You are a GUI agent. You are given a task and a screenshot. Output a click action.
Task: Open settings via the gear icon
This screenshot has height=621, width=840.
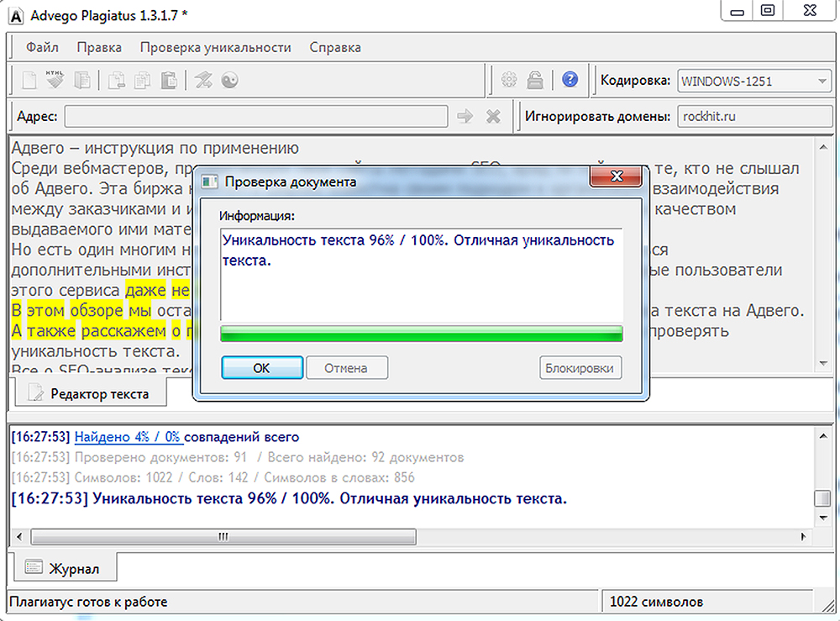coord(508,81)
